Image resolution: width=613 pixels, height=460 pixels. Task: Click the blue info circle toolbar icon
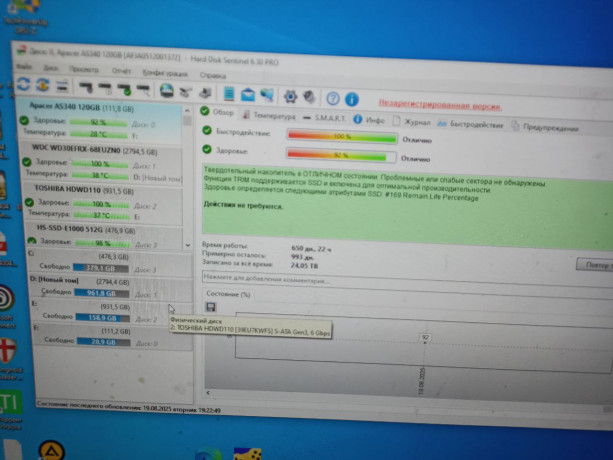tap(352, 99)
